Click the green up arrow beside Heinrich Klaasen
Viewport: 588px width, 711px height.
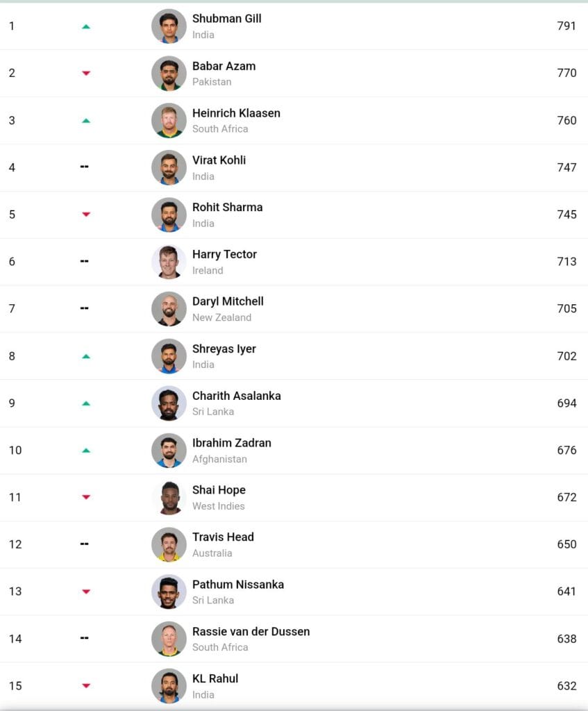[x=85, y=121]
